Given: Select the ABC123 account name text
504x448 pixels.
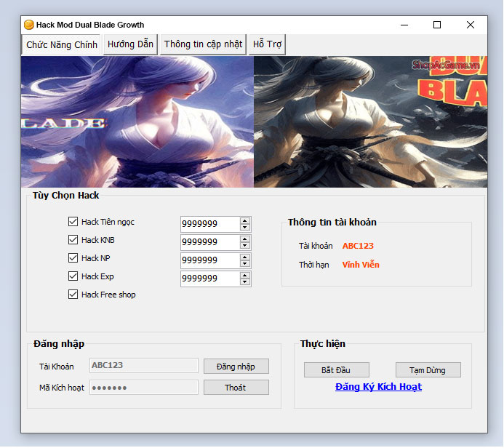Looking at the screenshot, I should (x=358, y=246).
